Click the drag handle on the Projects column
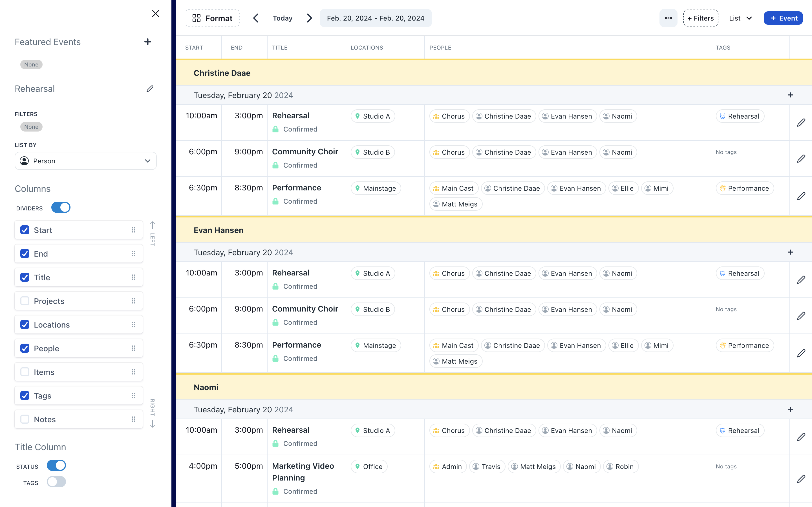The height and width of the screenshot is (507, 812). (x=134, y=301)
